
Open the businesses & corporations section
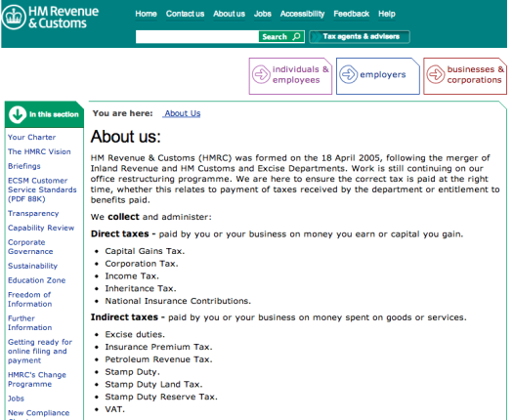coord(465,76)
